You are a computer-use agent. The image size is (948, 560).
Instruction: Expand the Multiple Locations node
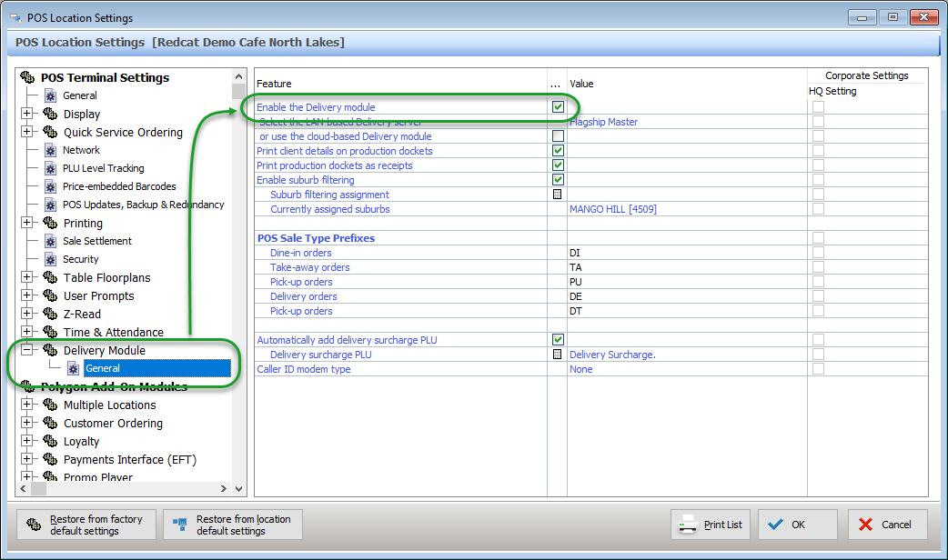click(28, 405)
